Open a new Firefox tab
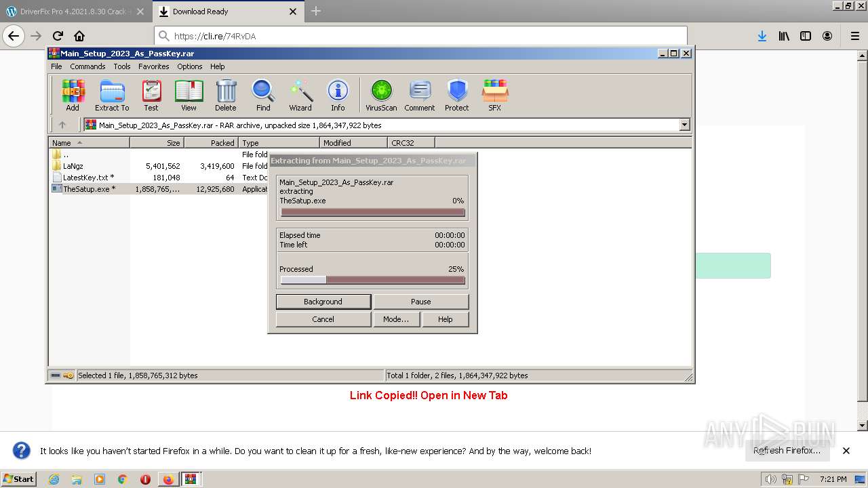 tap(316, 11)
